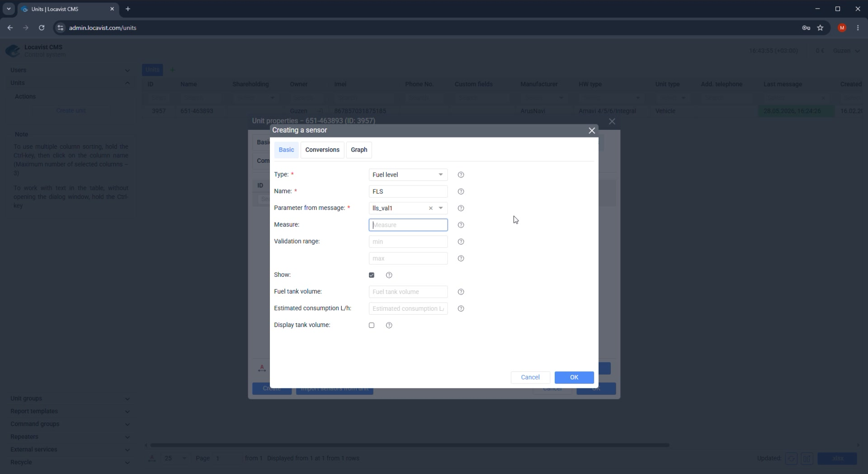Click the address bar URL
This screenshot has height=474, width=868.
click(x=103, y=28)
